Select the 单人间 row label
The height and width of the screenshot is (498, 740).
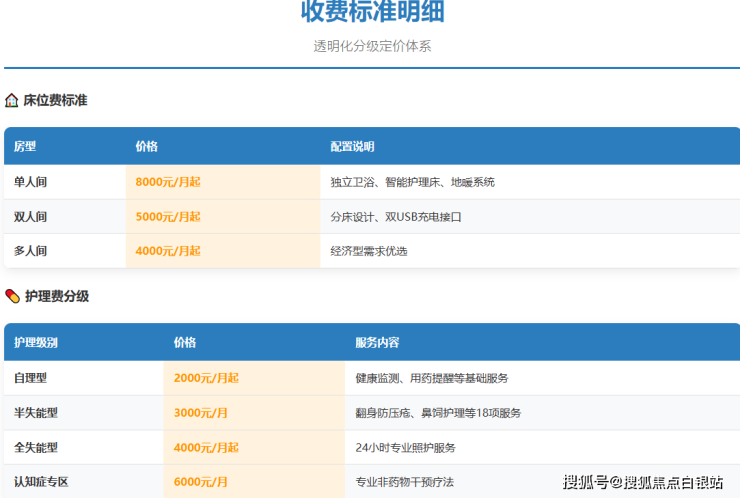point(30,182)
